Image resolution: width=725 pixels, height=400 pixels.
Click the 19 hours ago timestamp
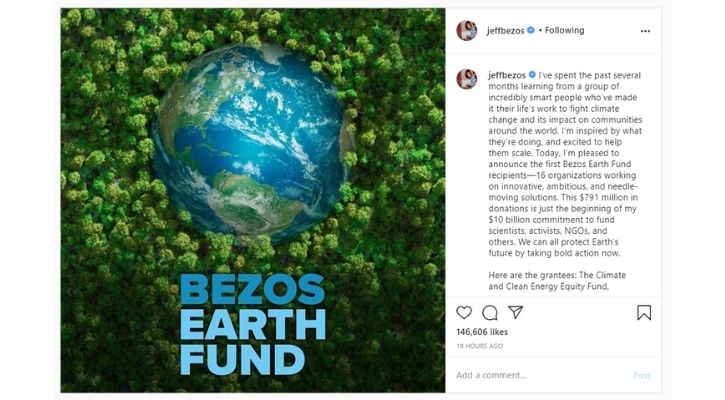[x=479, y=345]
